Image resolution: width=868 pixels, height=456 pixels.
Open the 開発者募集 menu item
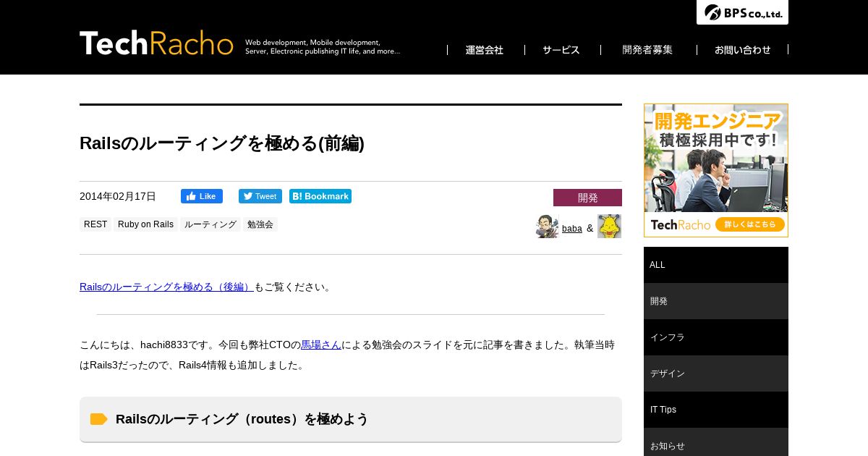pos(647,50)
